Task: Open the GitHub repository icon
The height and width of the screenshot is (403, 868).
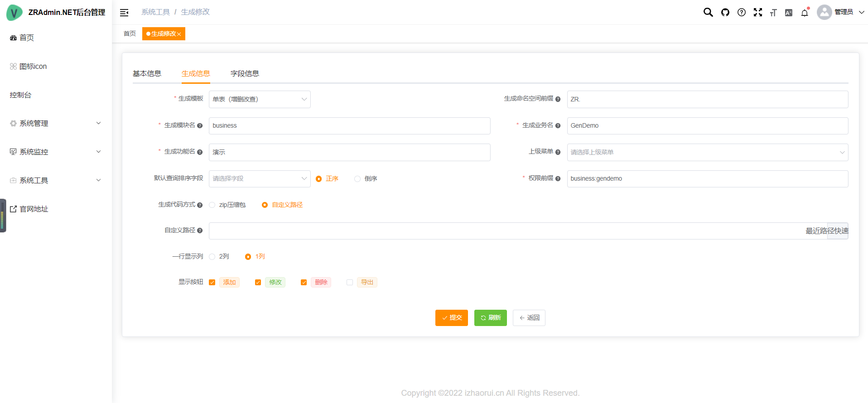Action: (725, 12)
